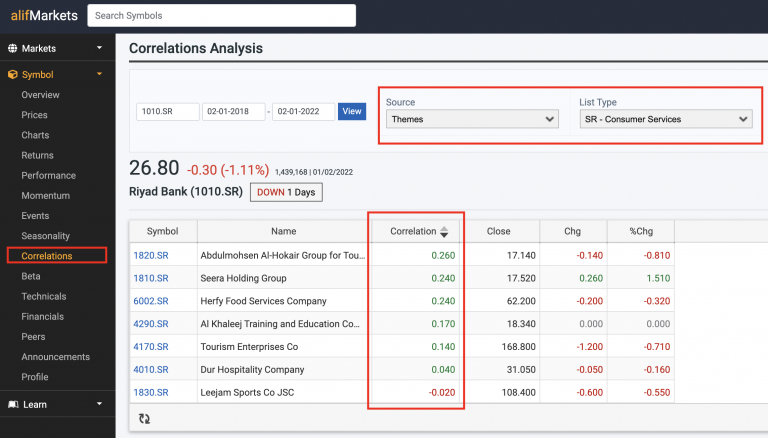Viewport: 768px width, 438px height.
Task: Select Technicals from sidebar menu
Action: tap(44, 296)
